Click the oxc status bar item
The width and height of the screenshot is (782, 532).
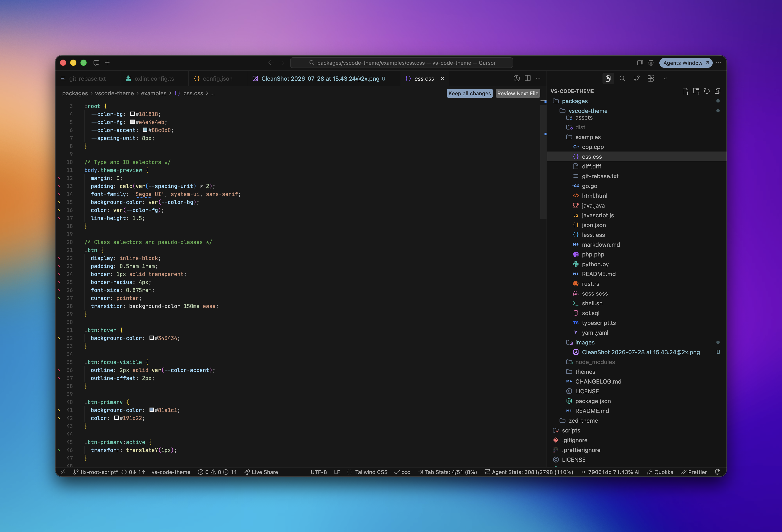pos(402,472)
